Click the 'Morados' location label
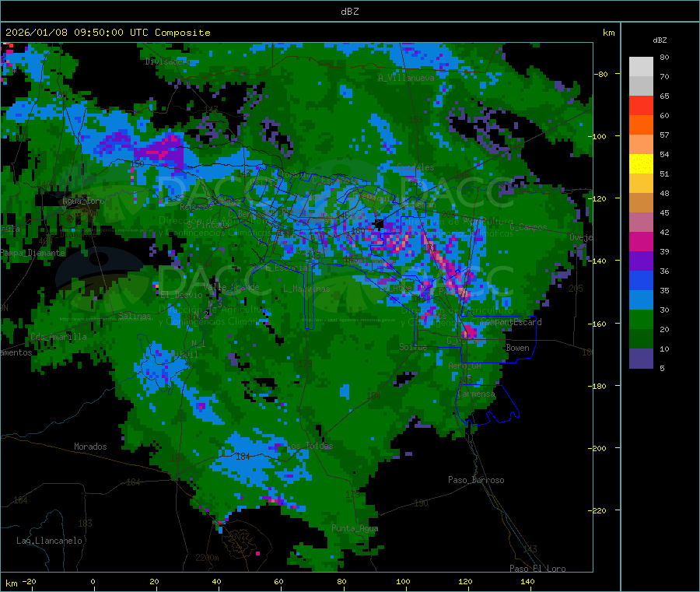The height and width of the screenshot is (592, 700). pos(90,447)
